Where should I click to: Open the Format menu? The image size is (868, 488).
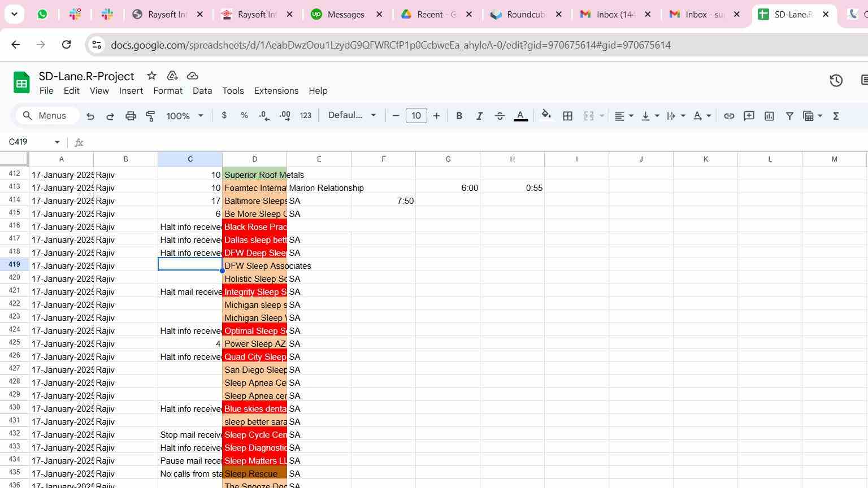pos(168,90)
